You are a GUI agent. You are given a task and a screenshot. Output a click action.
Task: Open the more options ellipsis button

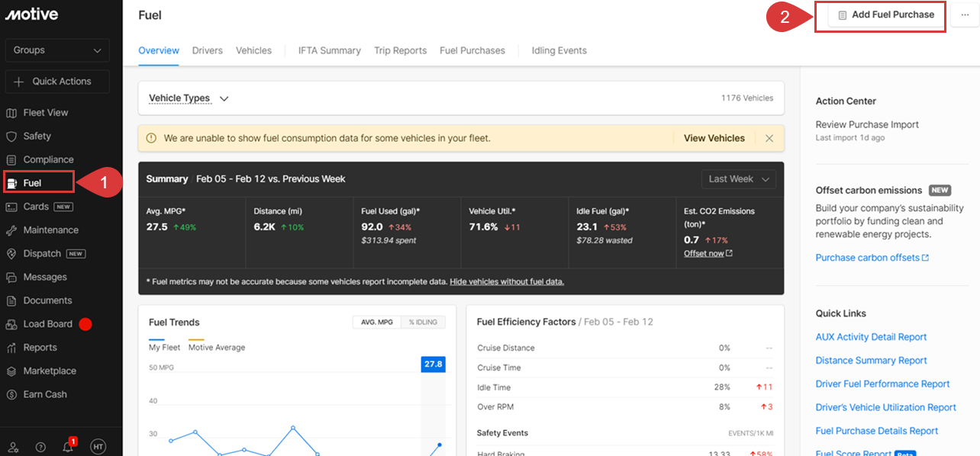(965, 14)
